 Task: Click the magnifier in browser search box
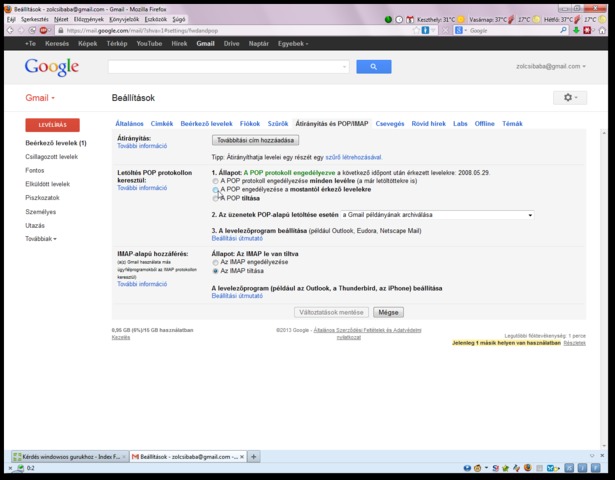click(x=563, y=30)
